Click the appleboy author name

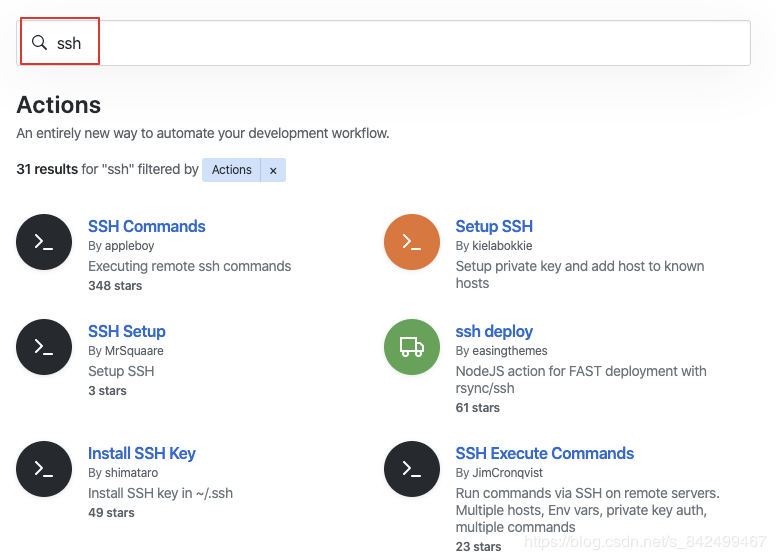point(129,246)
